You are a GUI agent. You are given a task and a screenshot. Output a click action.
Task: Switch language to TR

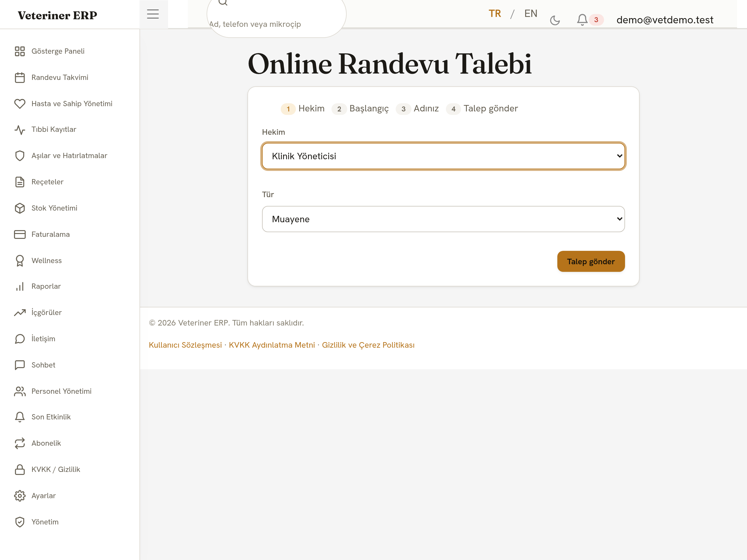495,13
